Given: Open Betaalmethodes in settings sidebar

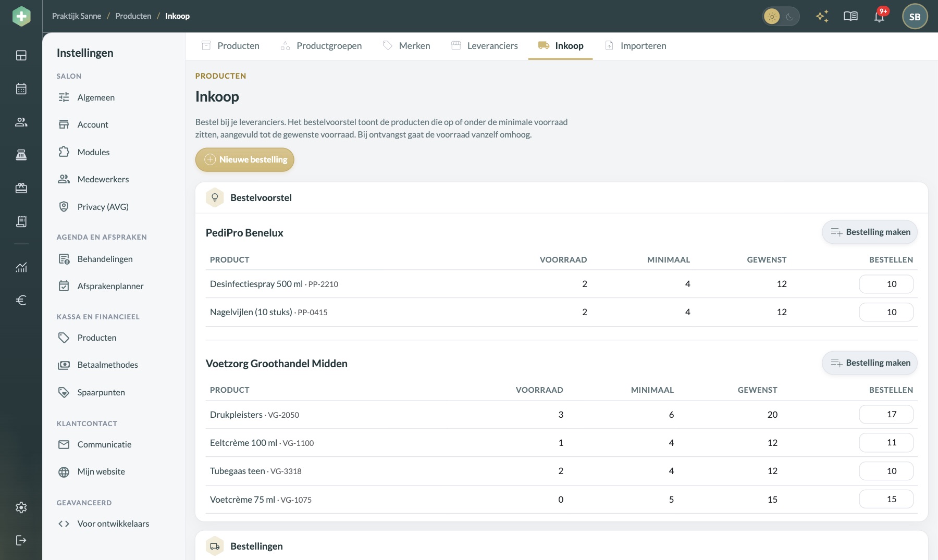Looking at the screenshot, I should pyautogui.click(x=107, y=365).
